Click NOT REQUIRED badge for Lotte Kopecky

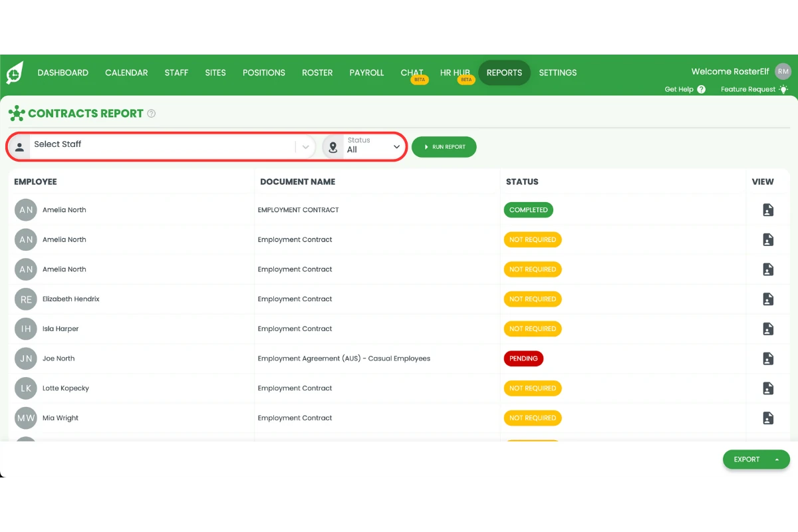533,388
